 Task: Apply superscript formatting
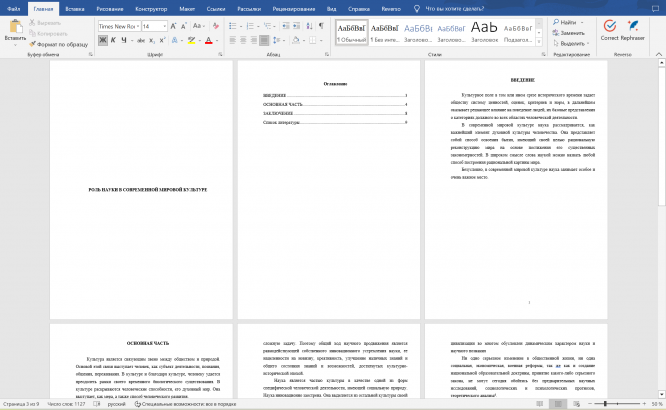(x=162, y=40)
